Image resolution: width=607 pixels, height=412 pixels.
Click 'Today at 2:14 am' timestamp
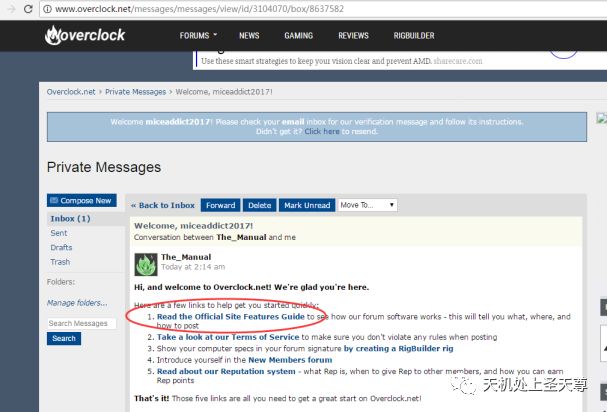193,267
